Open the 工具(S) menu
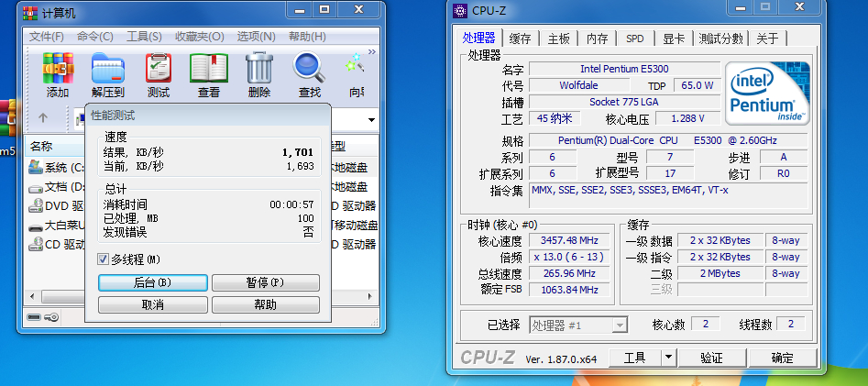The height and width of the screenshot is (386, 868). click(x=144, y=37)
